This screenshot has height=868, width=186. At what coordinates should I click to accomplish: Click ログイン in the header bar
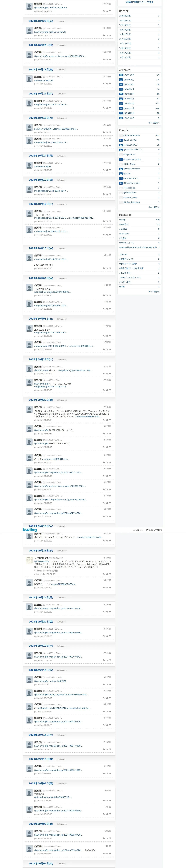(138, 530)
